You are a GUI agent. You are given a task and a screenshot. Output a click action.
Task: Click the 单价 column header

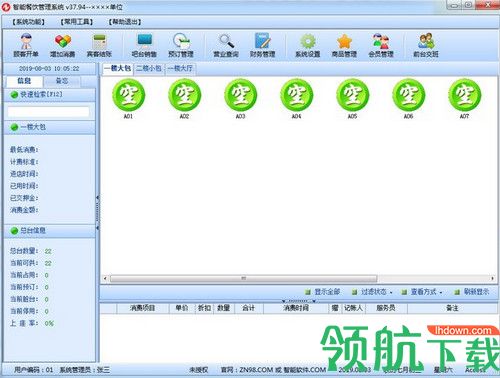tap(182, 308)
